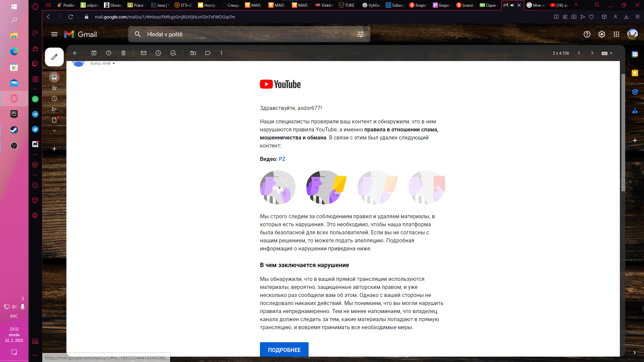
Task: Open the Labels icon in email toolbar
Action: click(x=208, y=53)
